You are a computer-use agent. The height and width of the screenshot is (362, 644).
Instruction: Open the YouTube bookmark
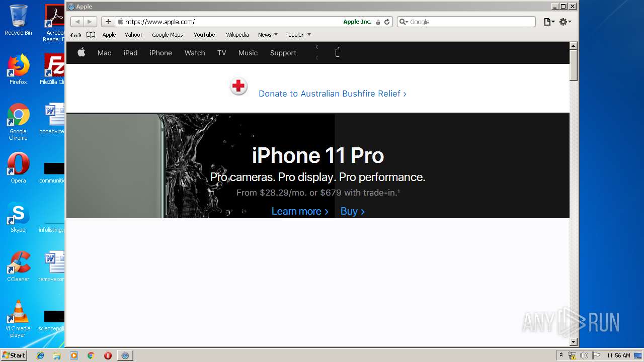point(204,35)
